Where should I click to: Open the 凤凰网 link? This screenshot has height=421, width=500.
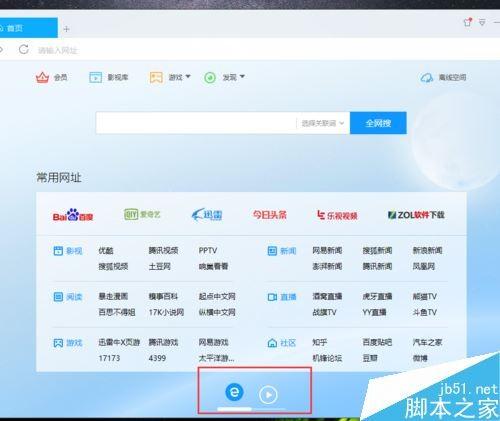point(424,266)
